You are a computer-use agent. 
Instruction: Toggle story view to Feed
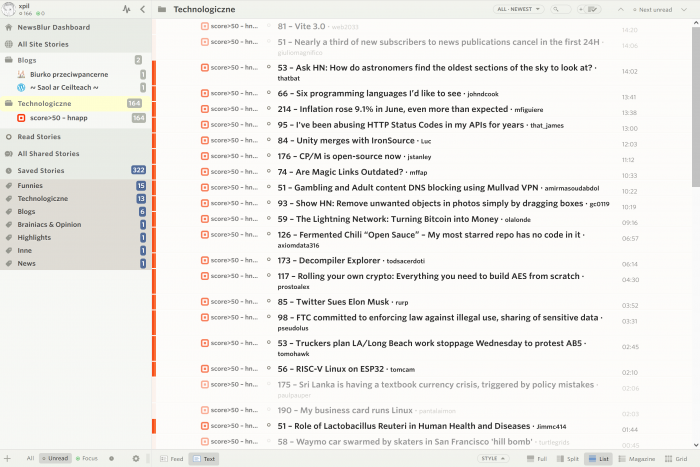click(172, 458)
